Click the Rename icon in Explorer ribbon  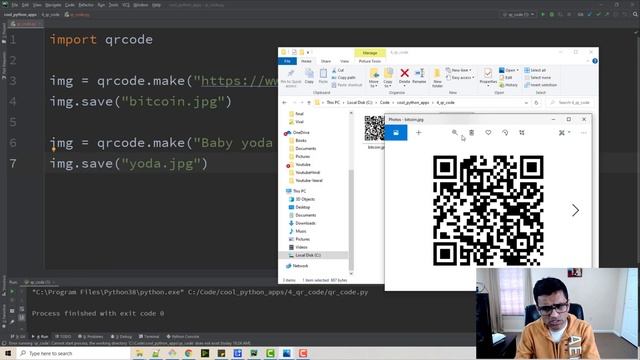tap(419, 73)
